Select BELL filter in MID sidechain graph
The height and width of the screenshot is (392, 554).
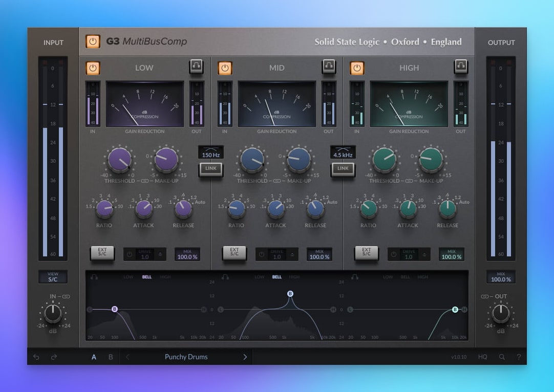pos(276,277)
